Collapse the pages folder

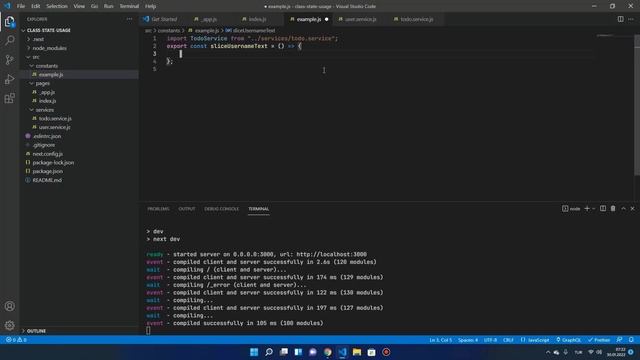pos(42,83)
